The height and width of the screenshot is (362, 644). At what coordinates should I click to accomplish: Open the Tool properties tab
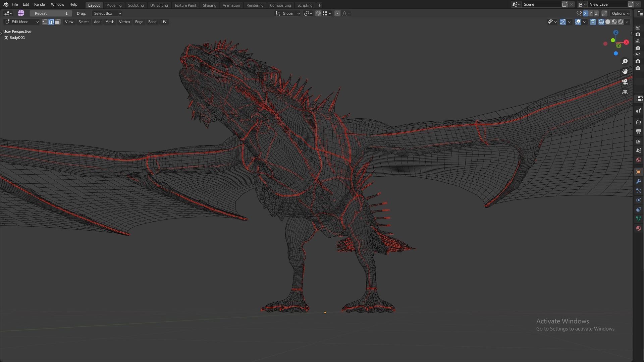[x=639, y=110]
